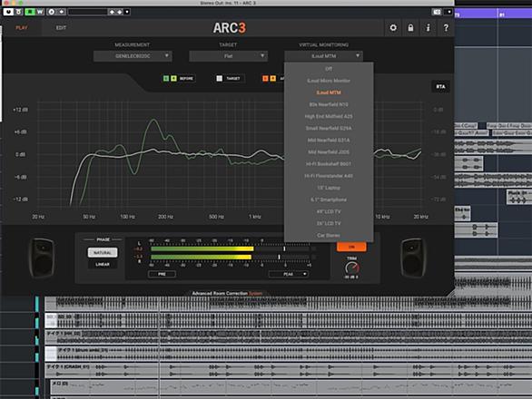Click the 20 Hz frequency axis label
Viewport: 532px width, 399px height.
38,217
